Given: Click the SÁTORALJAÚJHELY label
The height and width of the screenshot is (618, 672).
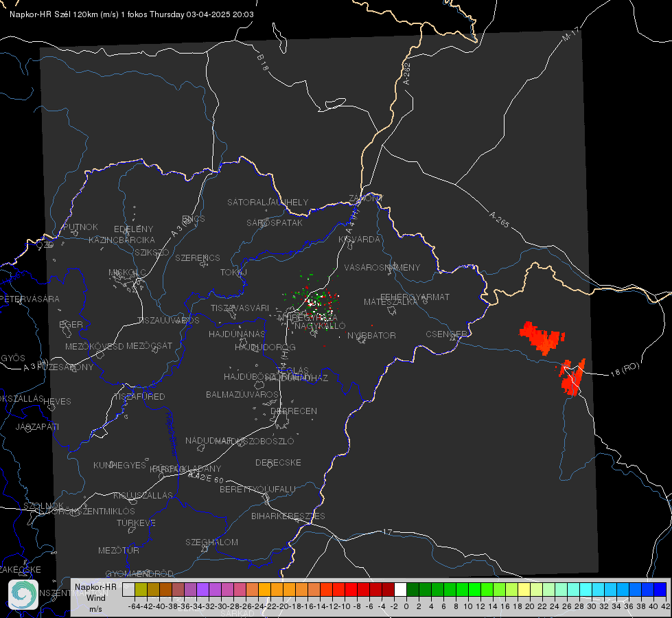Looking at the screenshot, I should (x=268, y=202).
